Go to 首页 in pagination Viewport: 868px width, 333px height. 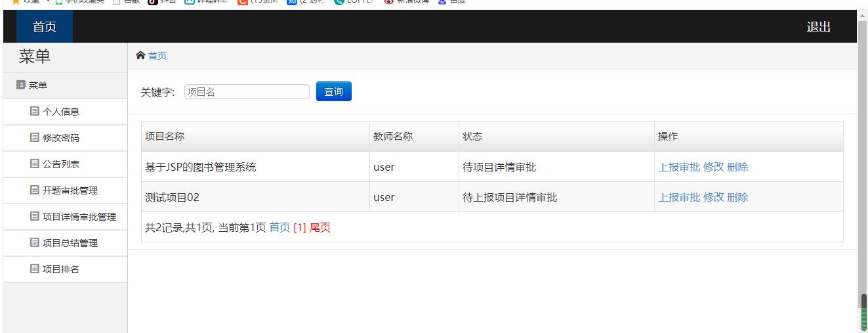(279, 227)
